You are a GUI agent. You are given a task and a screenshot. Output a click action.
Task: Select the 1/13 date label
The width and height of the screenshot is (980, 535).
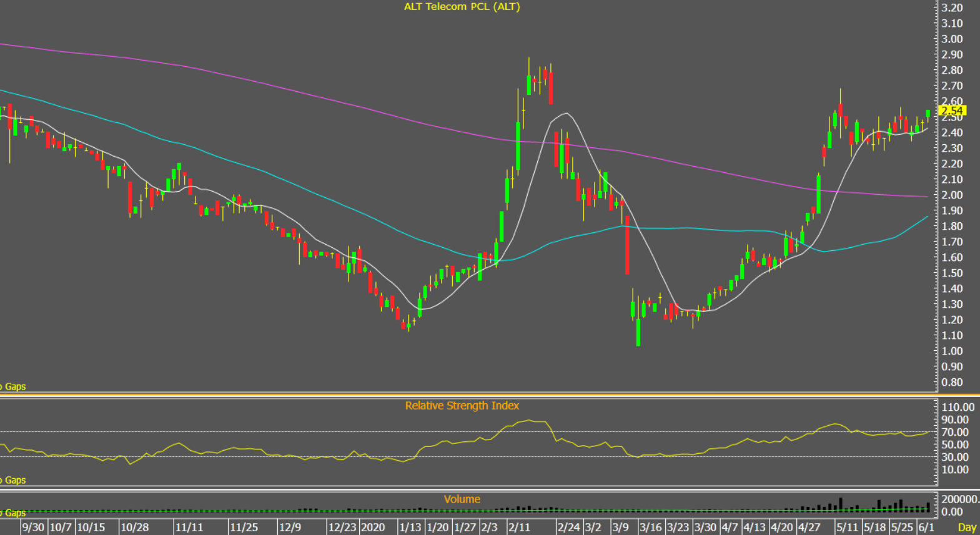click(x=410, y=528)
